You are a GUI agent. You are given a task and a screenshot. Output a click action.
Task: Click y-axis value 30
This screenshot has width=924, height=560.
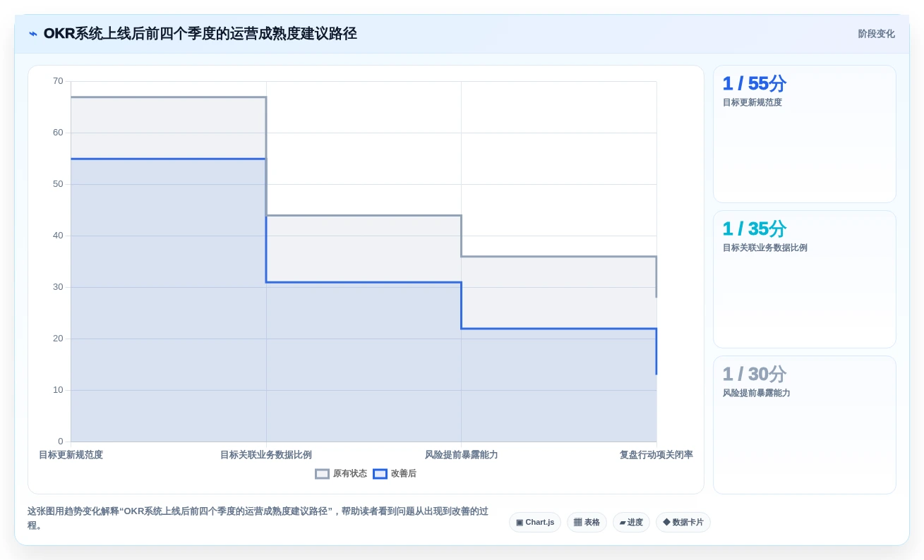point(58,287)
